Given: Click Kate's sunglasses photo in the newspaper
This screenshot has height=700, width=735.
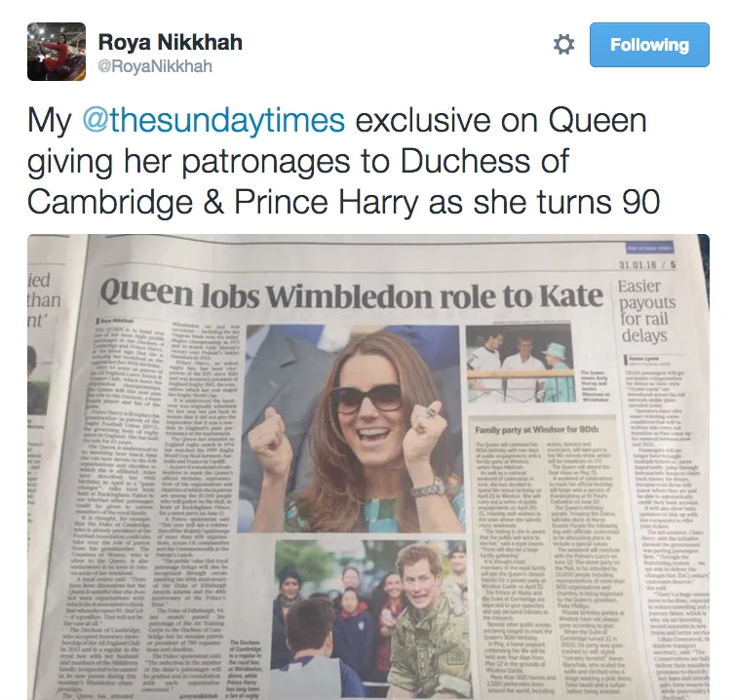Looking at the screenshot, I should (x=353, y=429).
